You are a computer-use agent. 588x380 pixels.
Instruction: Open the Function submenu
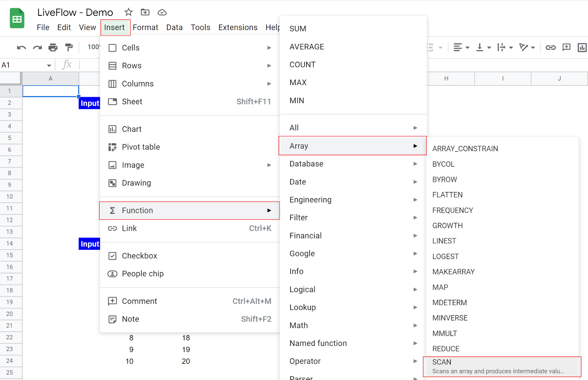(190, 210)
